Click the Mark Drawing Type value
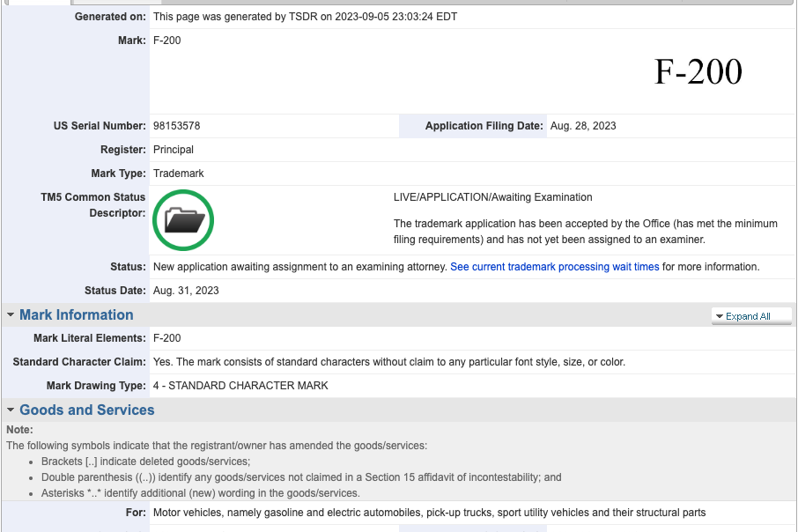798x532 pixels. click(x=240, y=386)
